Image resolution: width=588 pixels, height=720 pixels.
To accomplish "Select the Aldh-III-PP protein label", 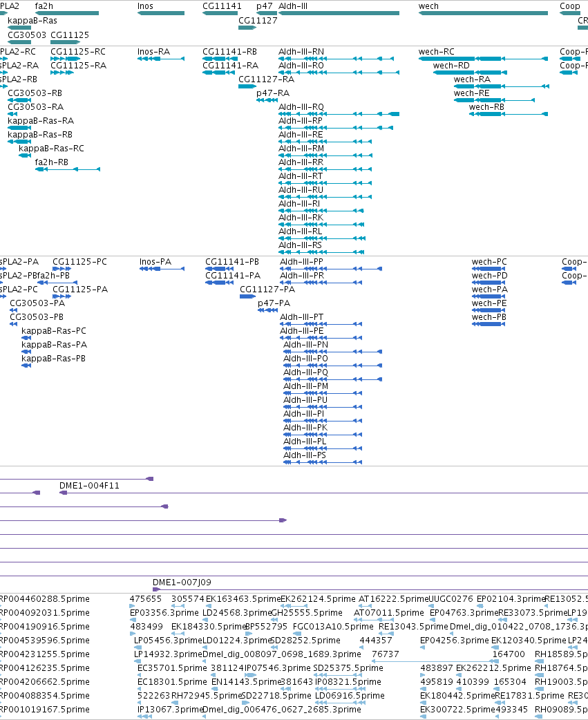I will coord(301,262).
